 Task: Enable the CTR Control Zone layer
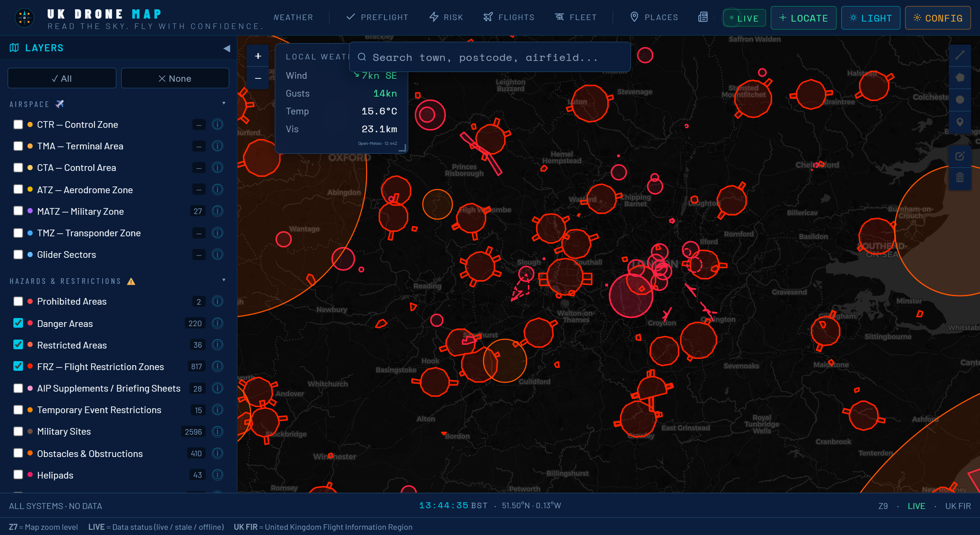click(x=18, y=124)
